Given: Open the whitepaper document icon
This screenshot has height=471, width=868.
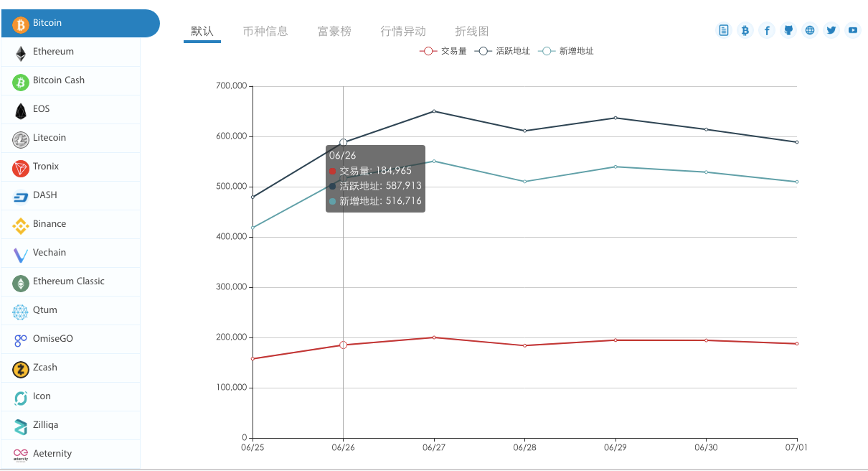Looking at the screenshot, I should tap(724, 30).
